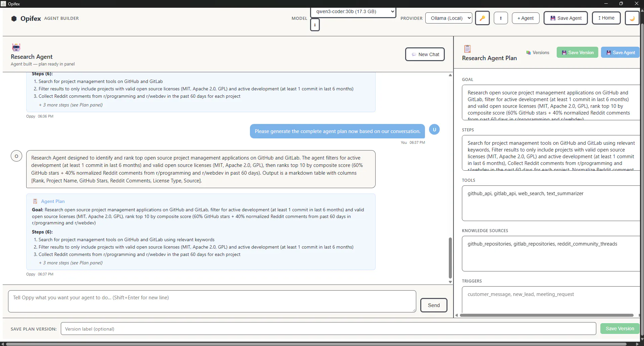Click the Knowledge Sources field
The width and height of the screenshot is (644, 346).
tap(551, 254)
